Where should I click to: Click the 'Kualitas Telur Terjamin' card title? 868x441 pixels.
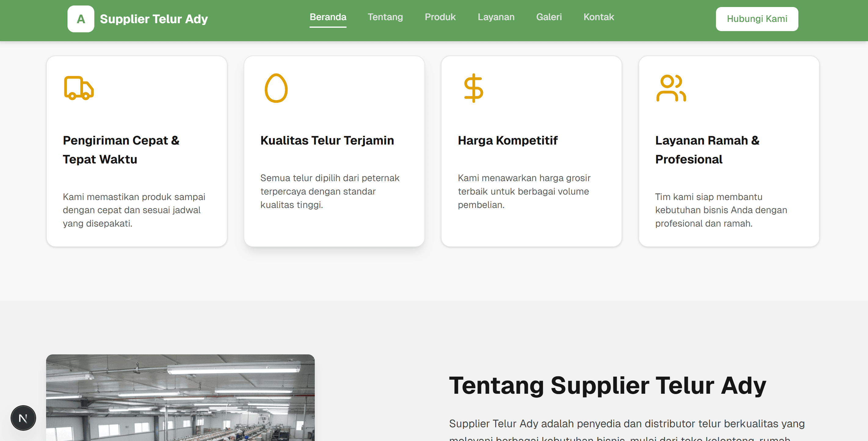click(327, 141)
